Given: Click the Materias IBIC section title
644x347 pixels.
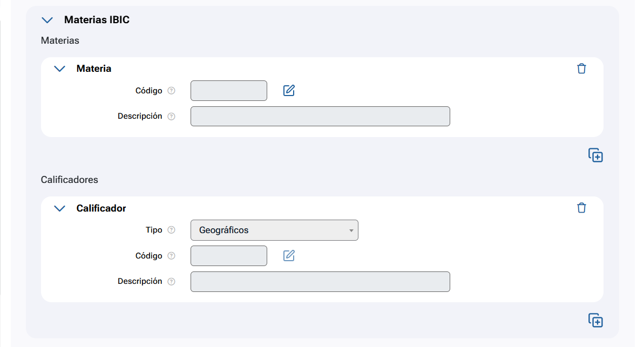Looking at the screenshot, I should pos(97,20).
